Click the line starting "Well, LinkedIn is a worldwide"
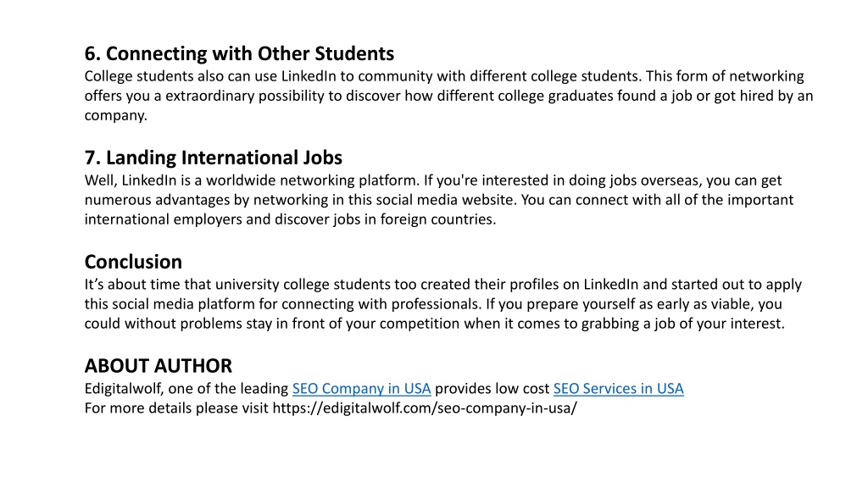The width and height of the screenshot is (868, 488). 433,180
